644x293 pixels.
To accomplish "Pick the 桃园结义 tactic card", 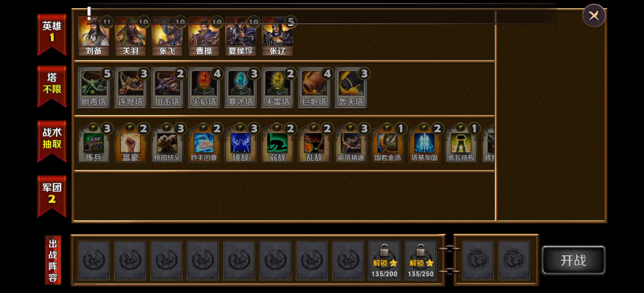I will click(x=167, y=143).
